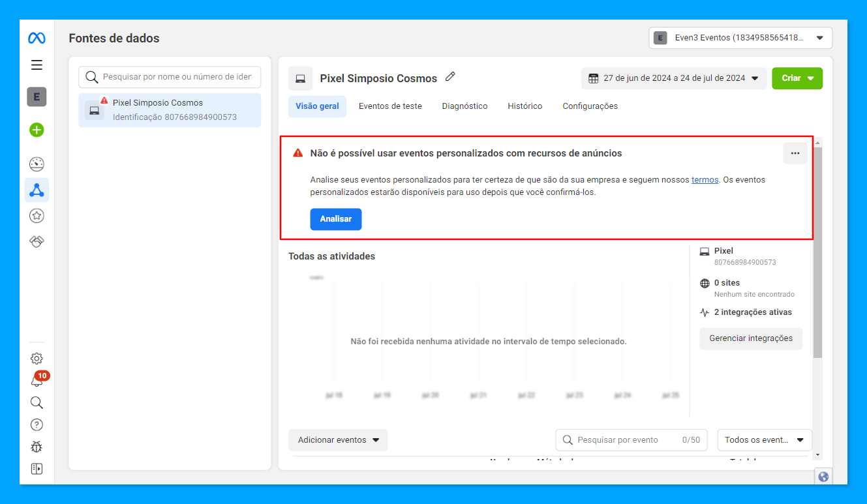Click the Meta logo icon
This screenshot has height=504, width=867.
tap(37, 38)
